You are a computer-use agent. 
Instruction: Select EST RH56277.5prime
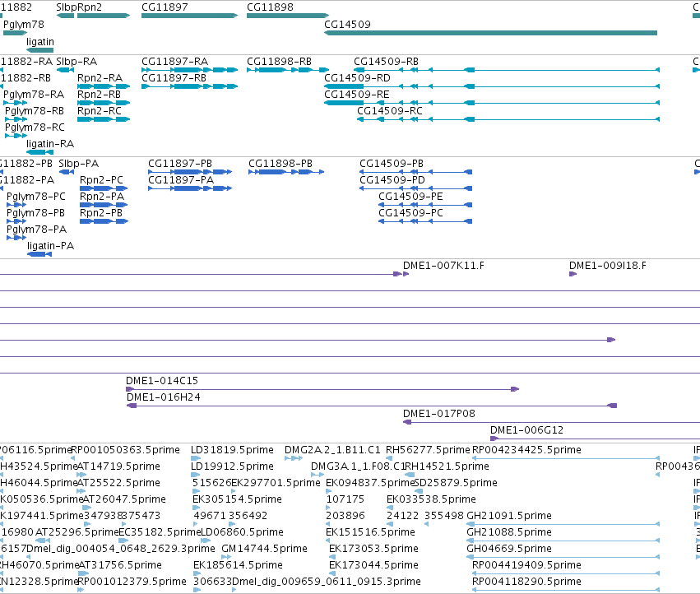428,450
